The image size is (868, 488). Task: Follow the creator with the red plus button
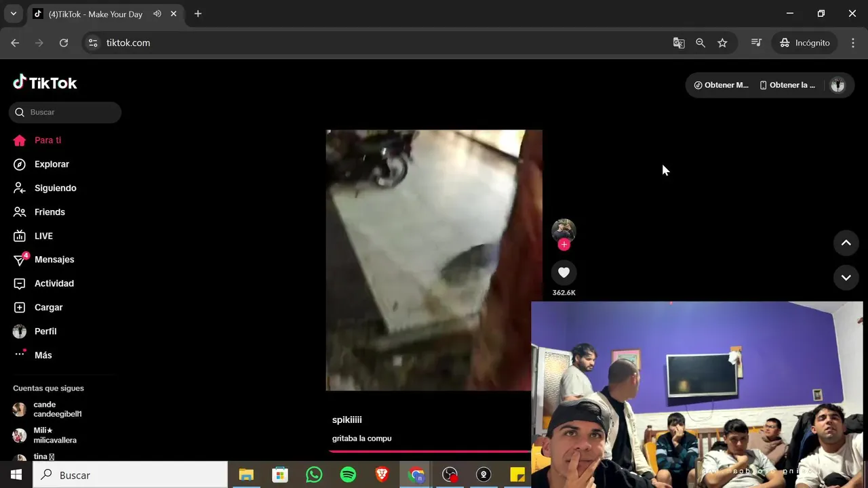[x=564, y=245]
